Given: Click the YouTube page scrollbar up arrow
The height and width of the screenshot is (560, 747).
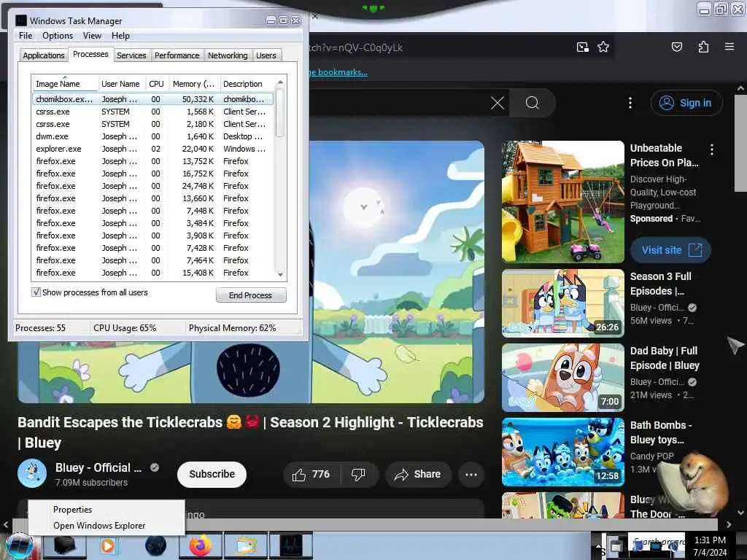Looking at the screenshot, I should tap(740, 88).
